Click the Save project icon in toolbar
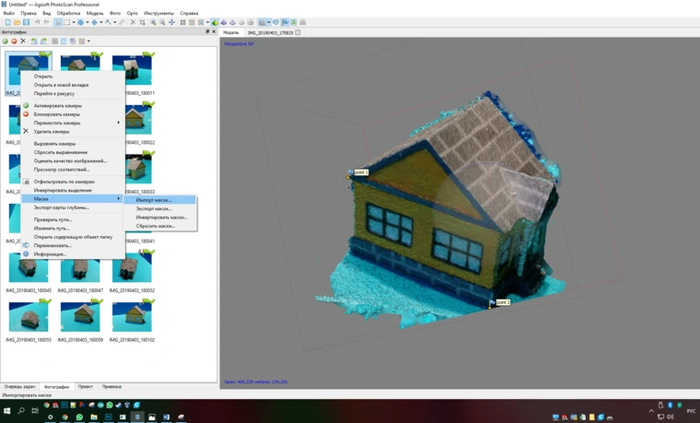This screenshot has height=423, width=700. point(26,22)
